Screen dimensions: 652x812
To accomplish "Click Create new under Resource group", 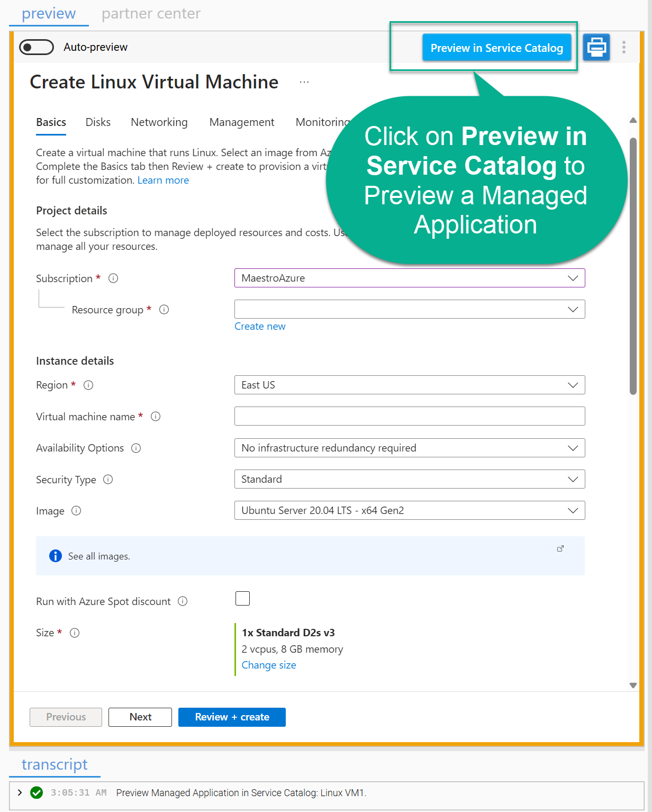I will pos(259,326).
